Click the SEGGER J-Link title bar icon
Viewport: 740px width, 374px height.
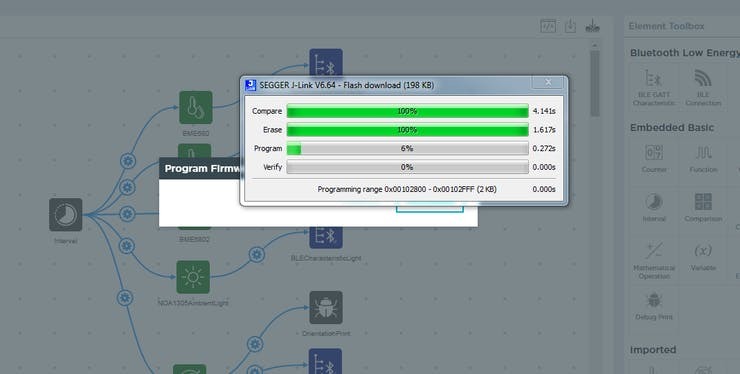point(251,85)
